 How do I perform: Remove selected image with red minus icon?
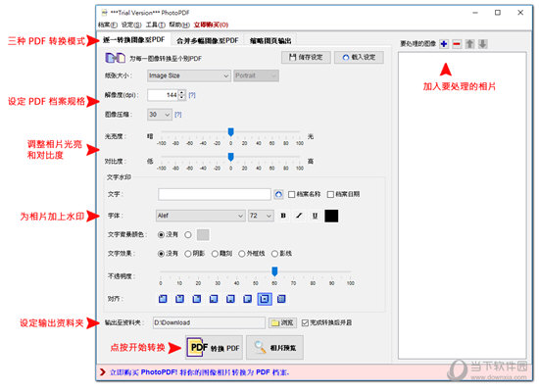457,44
